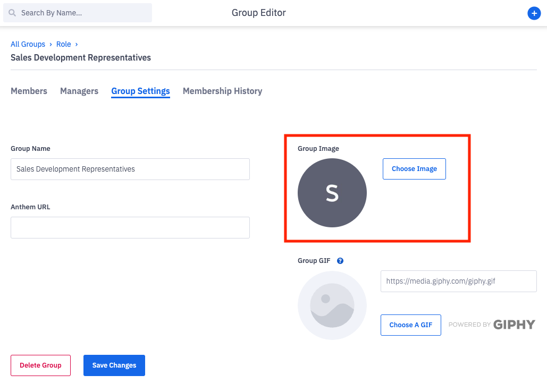
Task: Click the Save Changes button
Action: coord(114,365)
